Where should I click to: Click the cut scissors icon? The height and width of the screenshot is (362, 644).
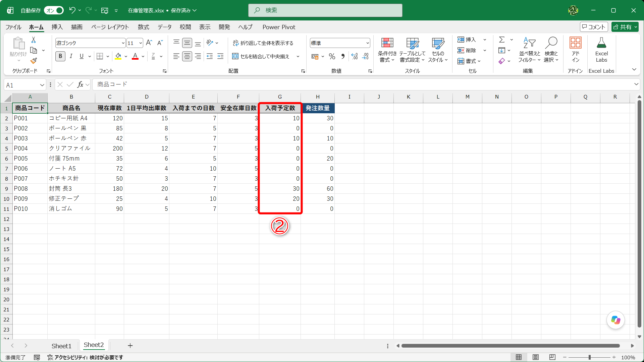click(x=34, y=40)
